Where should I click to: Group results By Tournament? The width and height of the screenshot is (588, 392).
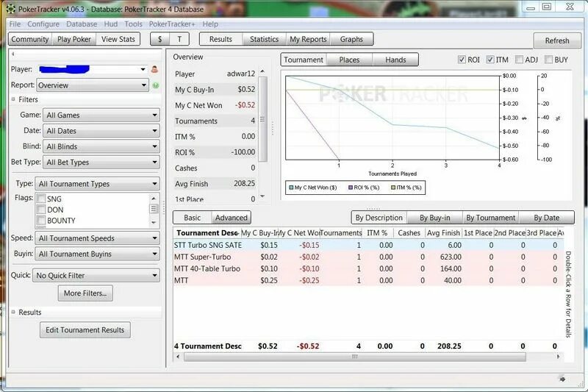click(x=490, y=218)
